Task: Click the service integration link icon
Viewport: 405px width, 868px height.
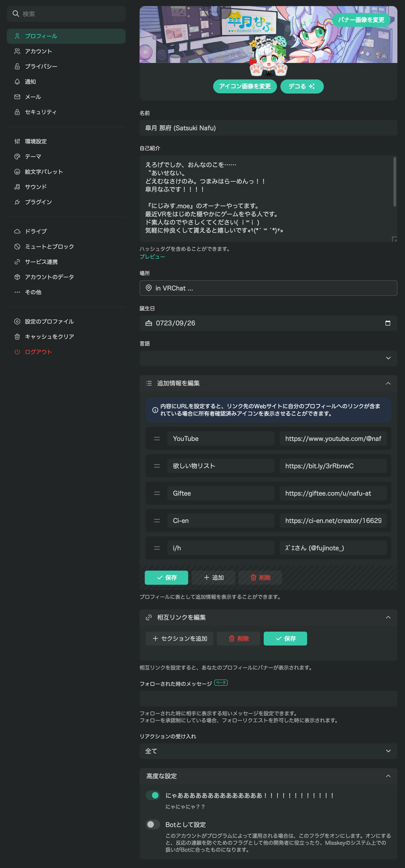Action: 17,262
